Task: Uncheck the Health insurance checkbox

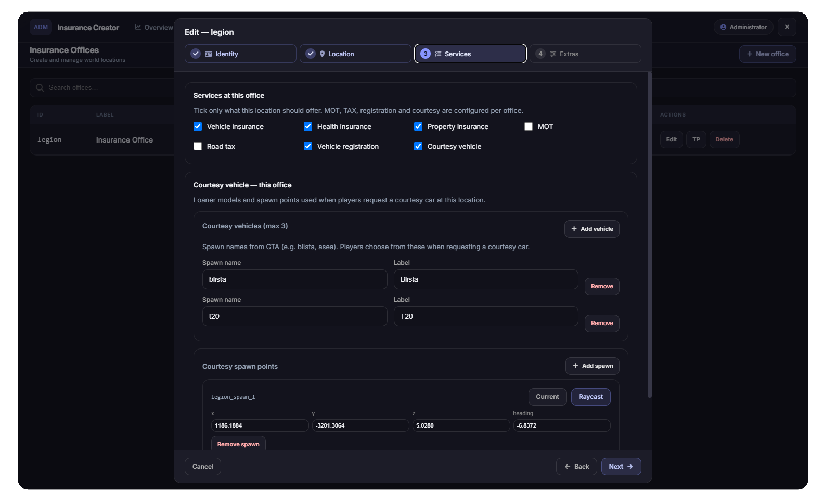Action: [308, 126]
